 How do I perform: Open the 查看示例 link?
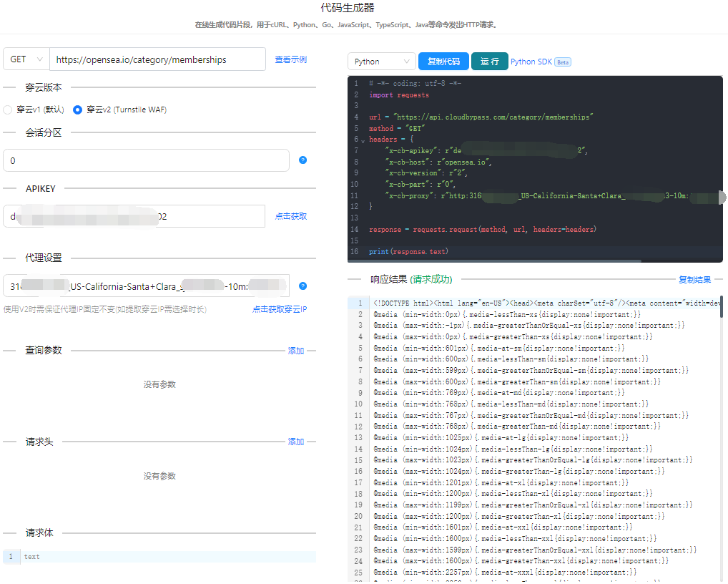click(x=290, y=59)
